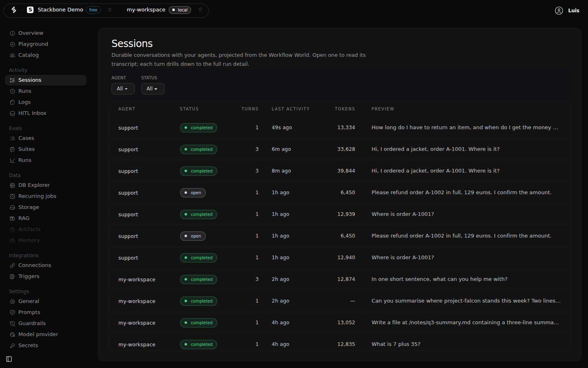Sort by the Last Activity column header
Viewport: 588px width, 368px height.
click(x=291, y=109)
